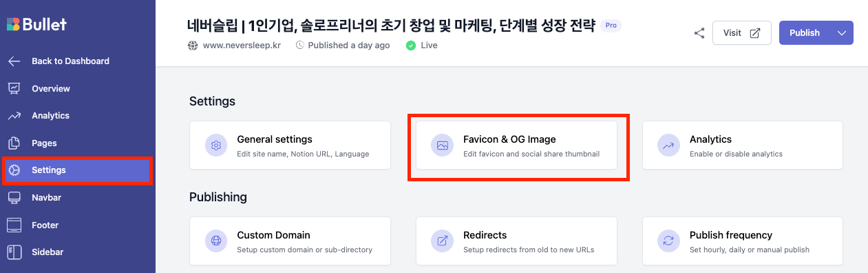868x273 pixels.
Task: Click the Custom Domain globe icon
Action: 216,241
